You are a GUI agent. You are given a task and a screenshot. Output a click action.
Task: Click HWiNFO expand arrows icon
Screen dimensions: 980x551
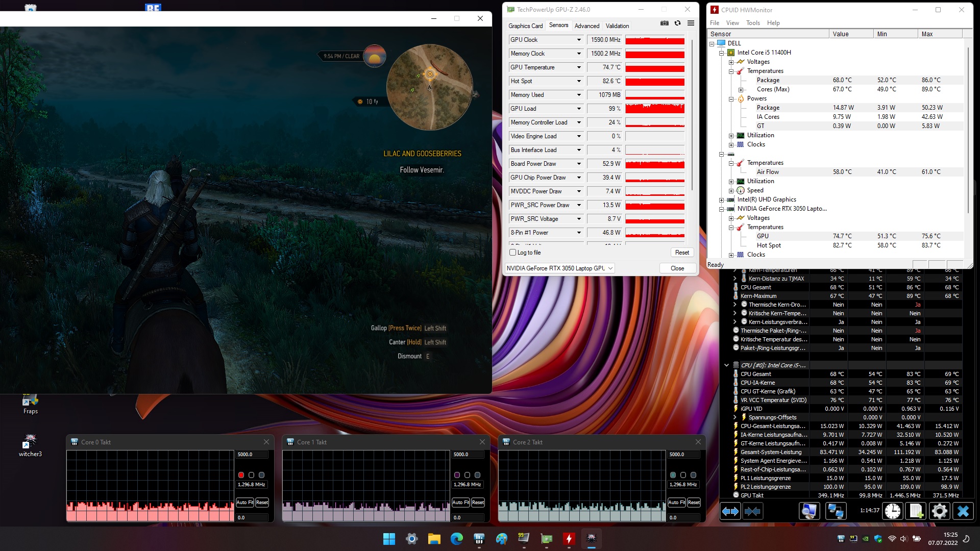(730, 511)
